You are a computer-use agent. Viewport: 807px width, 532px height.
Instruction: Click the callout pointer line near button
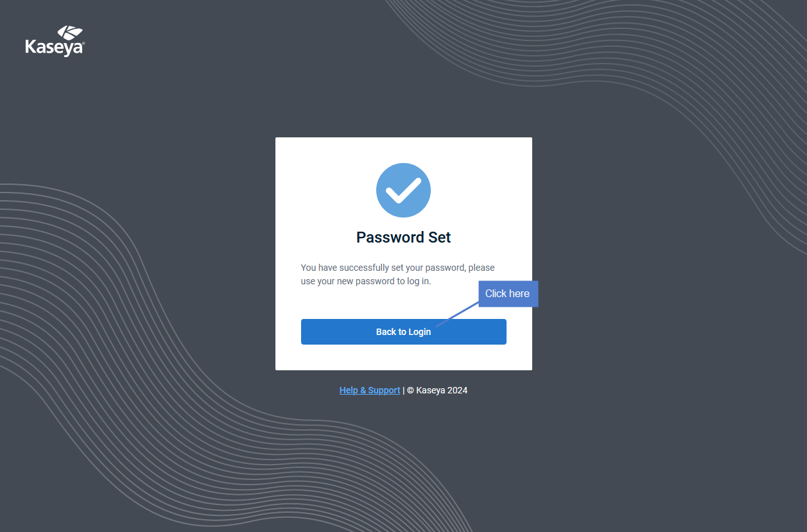[x=457, y=314]
